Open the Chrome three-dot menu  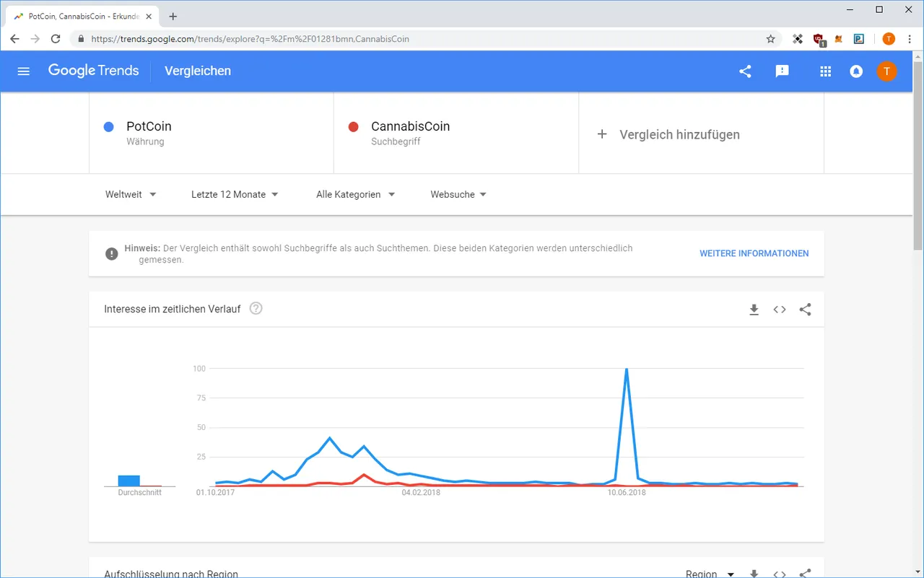(910, 39)
